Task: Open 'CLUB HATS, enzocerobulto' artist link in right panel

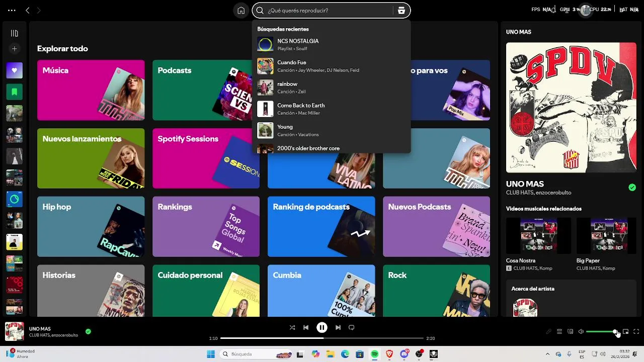Action: pos(539,193)
